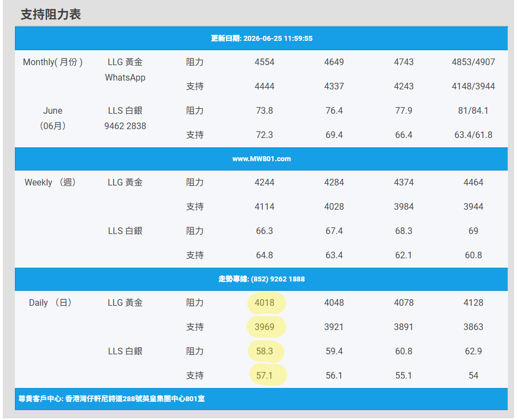The image size is (518, 420).
Task: Click the Weekly (週) row label
Action: (x=50, y=182)
